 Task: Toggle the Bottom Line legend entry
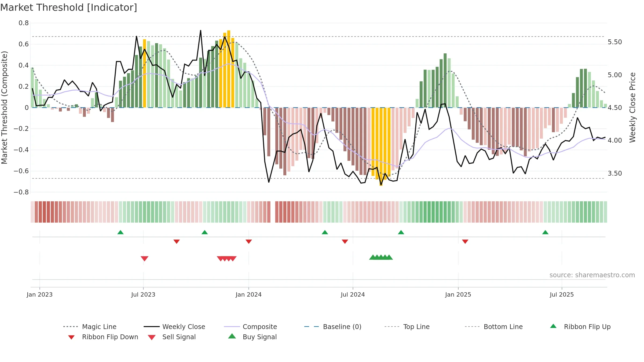(494, 327)
